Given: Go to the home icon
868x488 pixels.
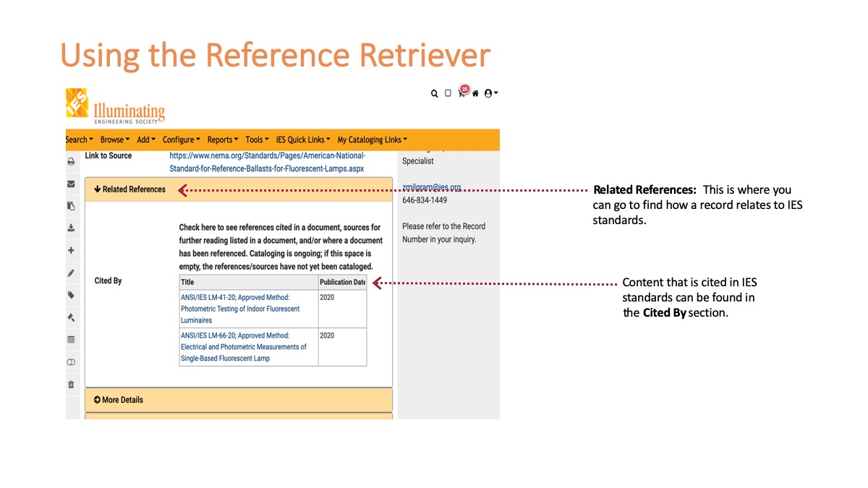Looking at the screenshot, I should (x=475, y=93).
